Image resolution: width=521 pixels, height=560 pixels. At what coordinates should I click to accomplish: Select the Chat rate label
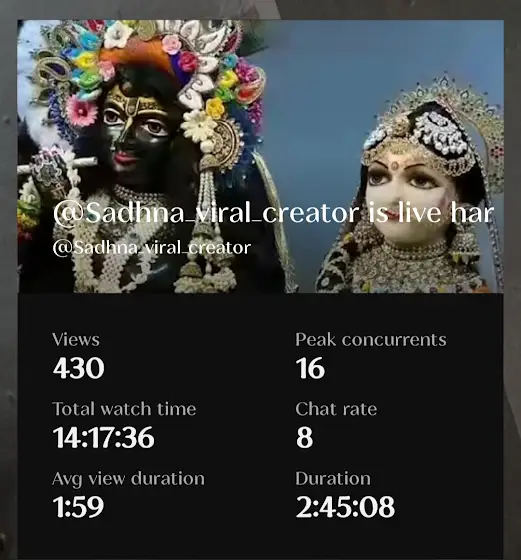coord(336,409)
